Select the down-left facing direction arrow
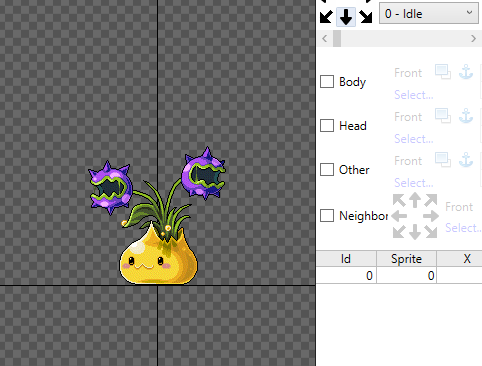Image resolution: width=482 pixels, height=366 pixels. point(326,17)
